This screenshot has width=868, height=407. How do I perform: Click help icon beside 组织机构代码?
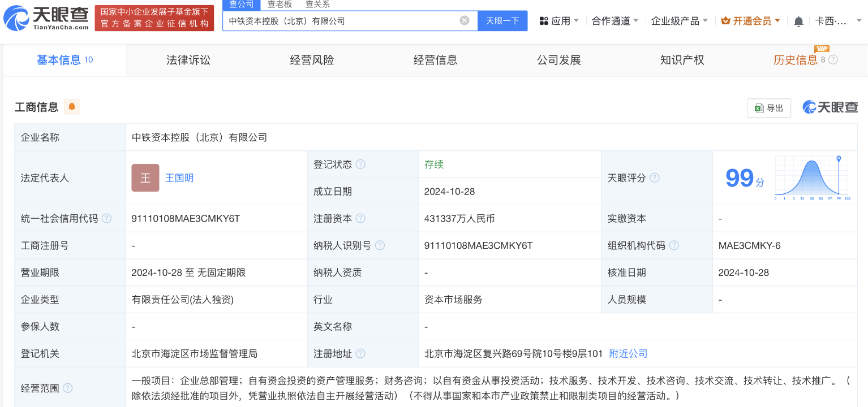coord(674,246)
